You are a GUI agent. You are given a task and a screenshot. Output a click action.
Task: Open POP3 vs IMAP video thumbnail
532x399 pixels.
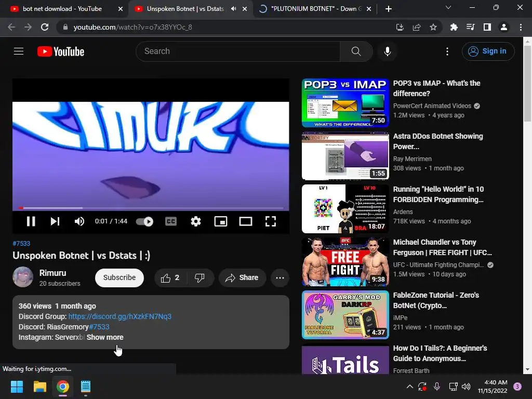point(345,103)
